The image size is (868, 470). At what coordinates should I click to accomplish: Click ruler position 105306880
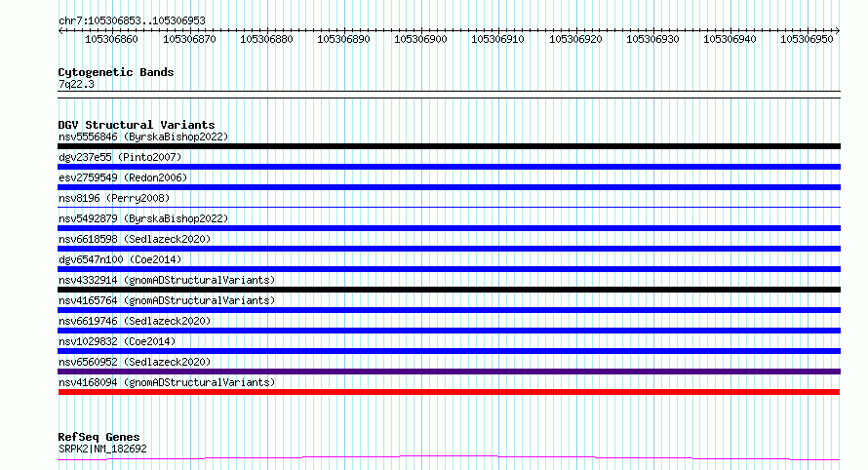266,39
